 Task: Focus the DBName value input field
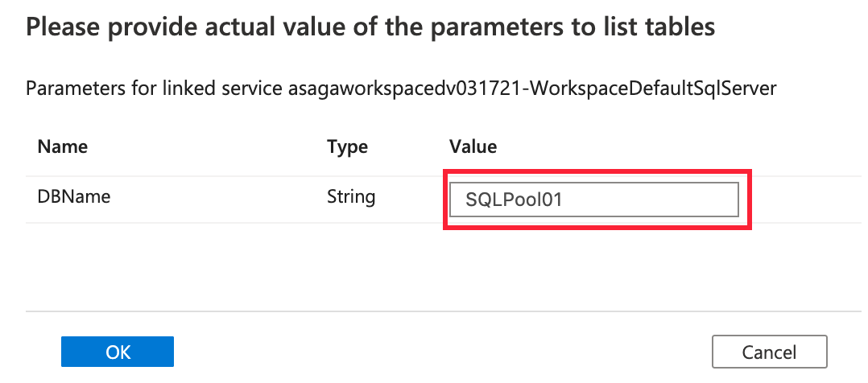click(593, 200)
